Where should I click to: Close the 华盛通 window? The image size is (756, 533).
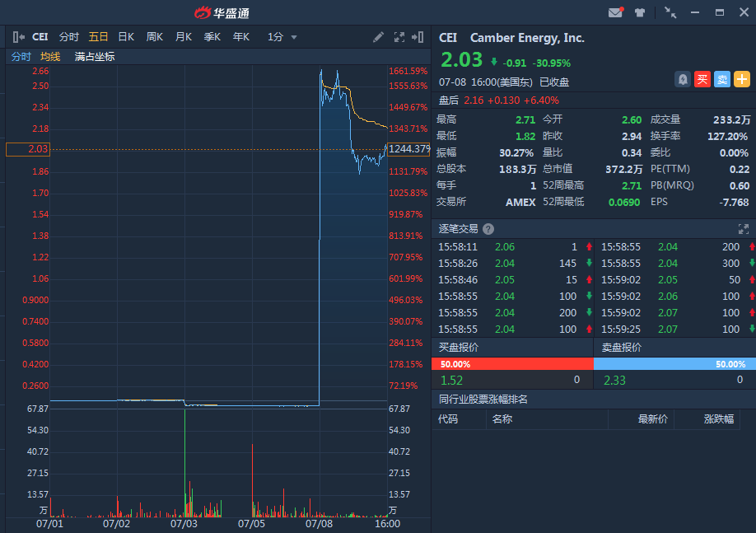744,12
